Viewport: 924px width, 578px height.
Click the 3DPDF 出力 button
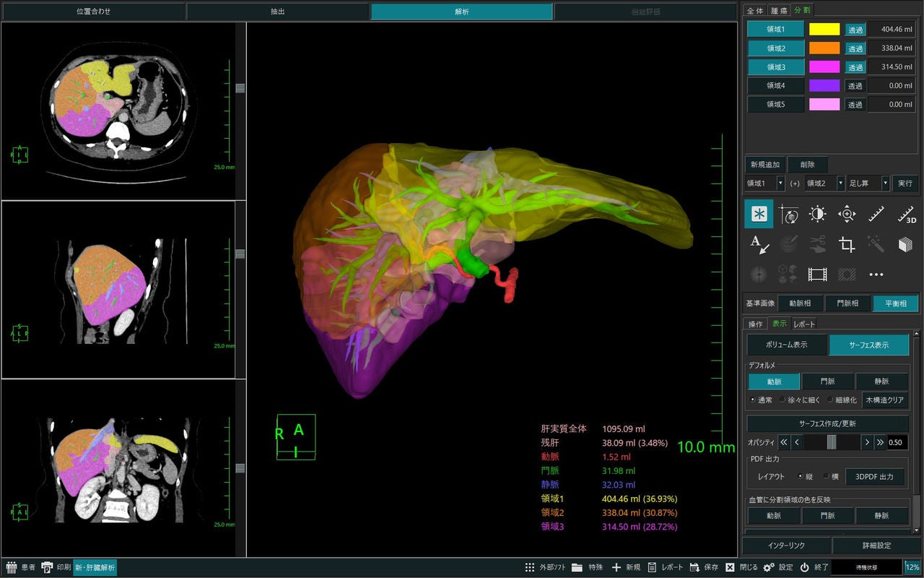pyautogui.click(x=875, y=477)
